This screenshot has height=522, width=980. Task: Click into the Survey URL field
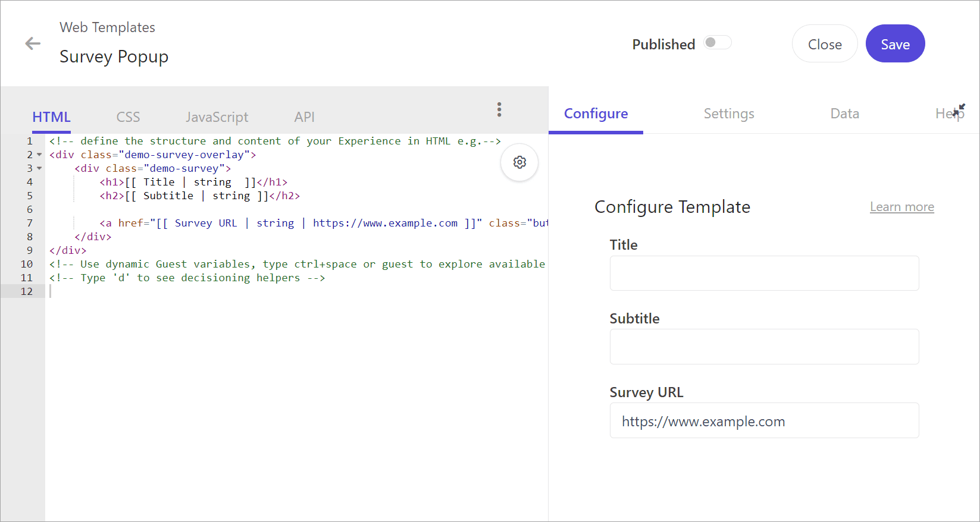764,420
